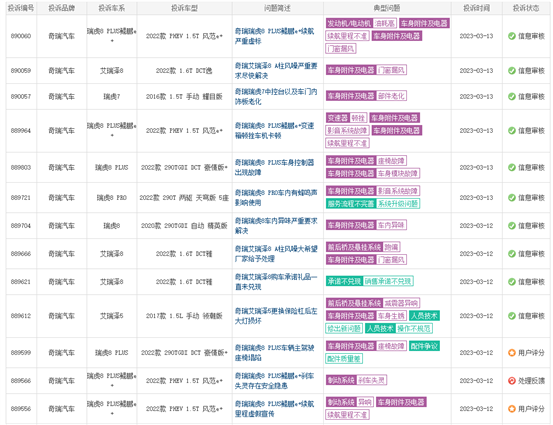Click the 操作不规范 issue tag
553x425 pixels.
point(414,328)
